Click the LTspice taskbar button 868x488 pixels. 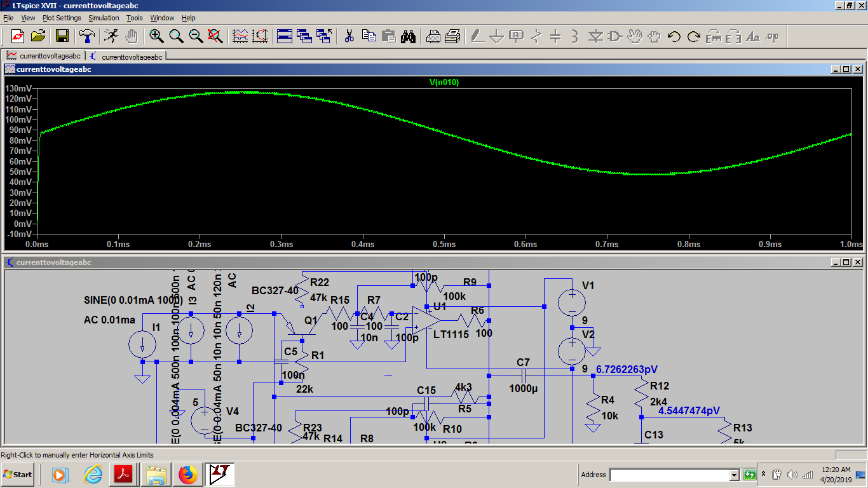[x=220, y=474]
